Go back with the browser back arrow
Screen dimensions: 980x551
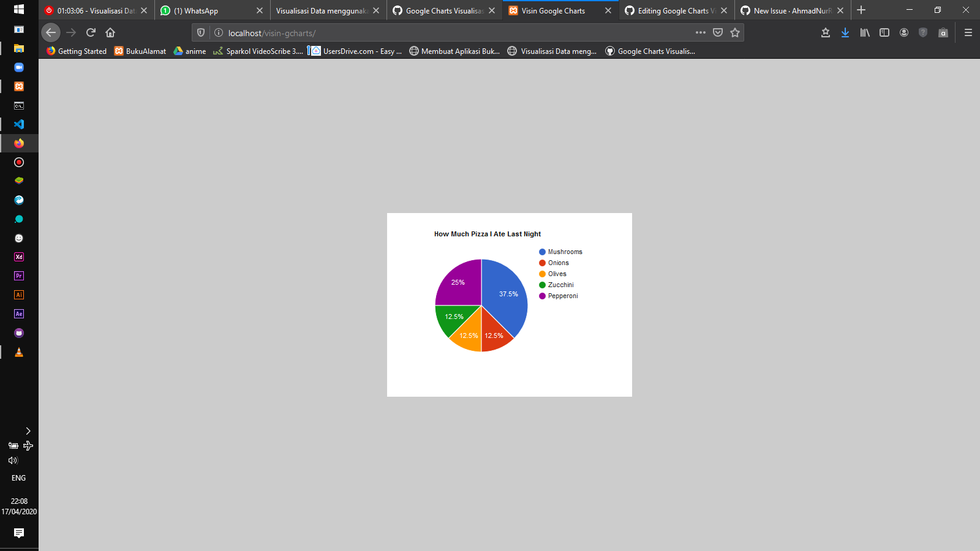pyautogui.click(x=51, y=32)
